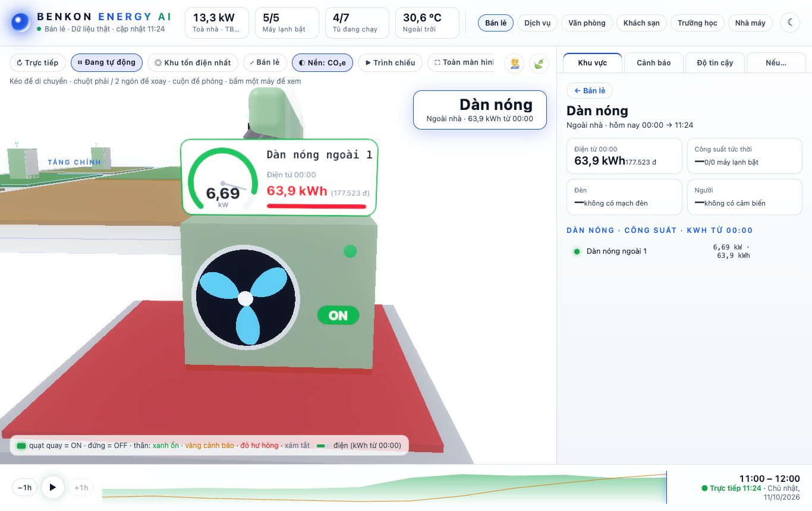
Task: Select the Văn phòng building type
Action: [587, 23]
